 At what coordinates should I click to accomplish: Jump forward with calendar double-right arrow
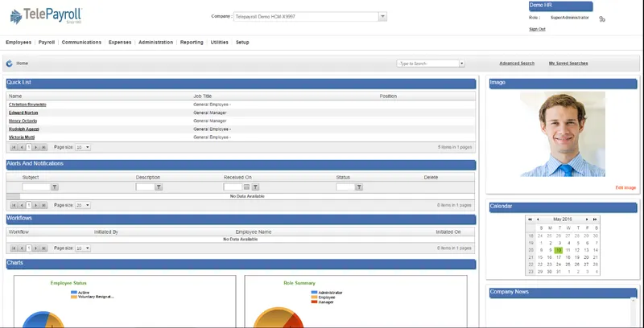tap(595, 219)
